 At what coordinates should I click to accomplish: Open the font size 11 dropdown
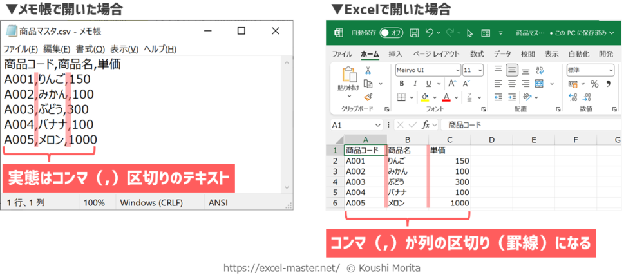point(480,70)
